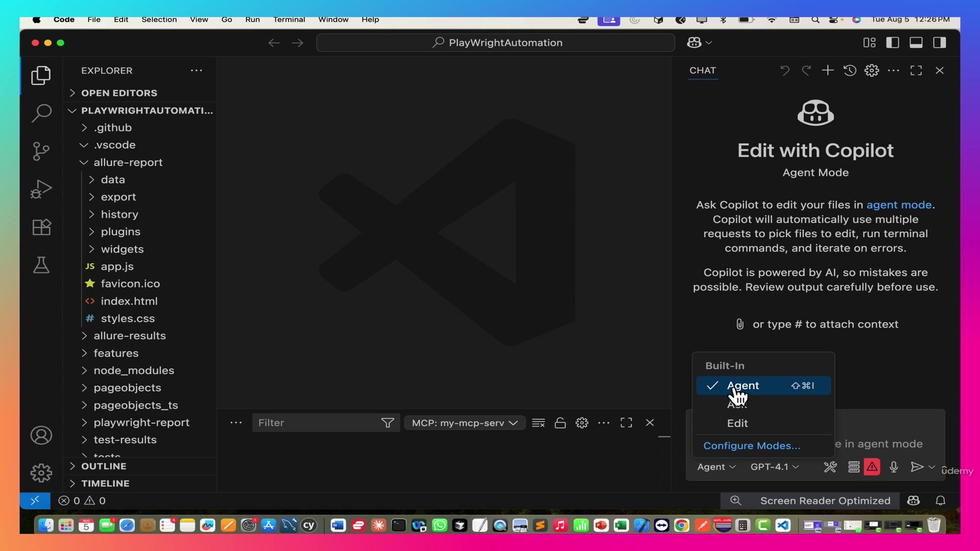
Task: Click Configure Modes... link
Action: [752, 446]
